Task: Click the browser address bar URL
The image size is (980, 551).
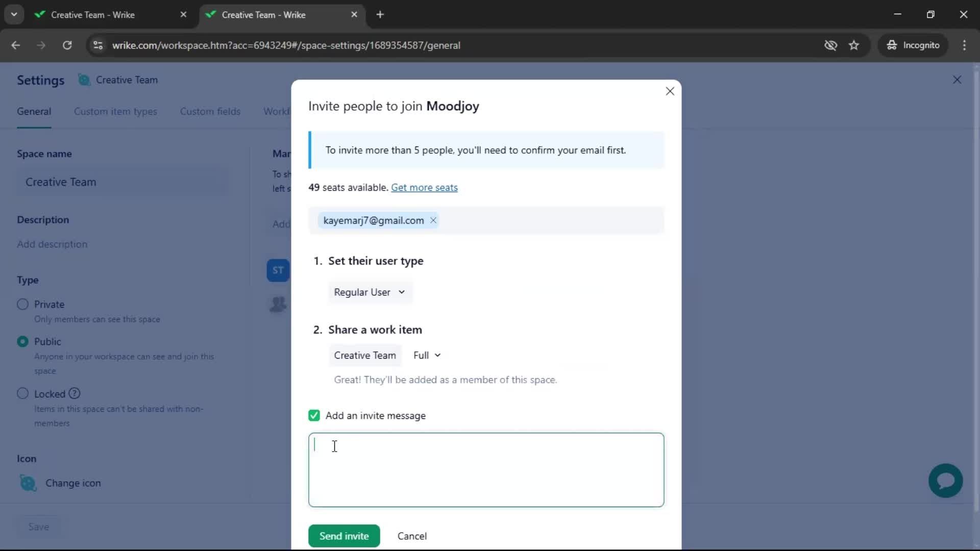Action: coord(286,45)
